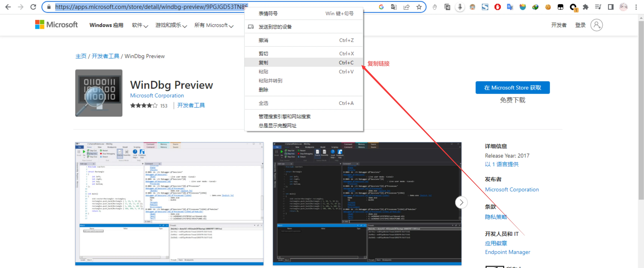Bookmark this page with star icon
644x268 pixels.
pos(419,7)
